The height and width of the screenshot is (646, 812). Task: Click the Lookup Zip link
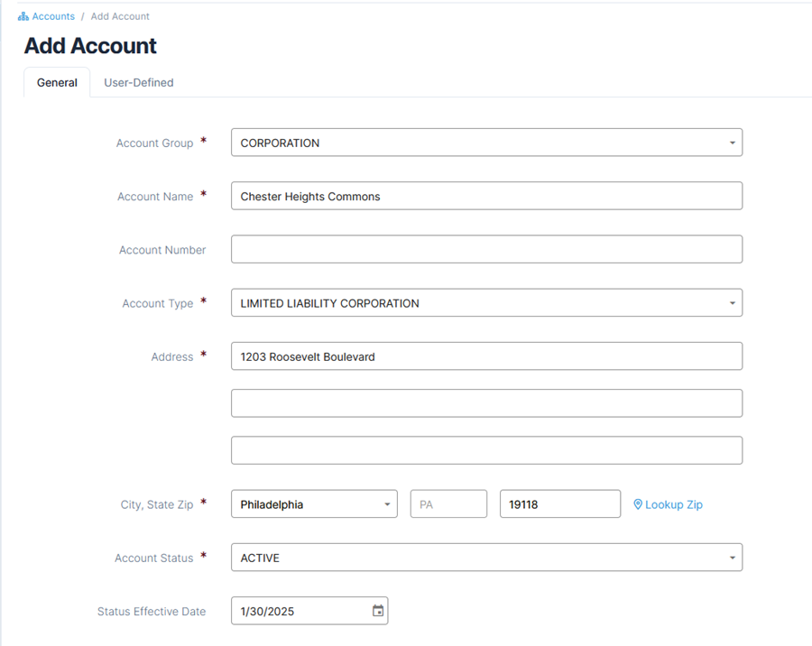pos(674,504)
